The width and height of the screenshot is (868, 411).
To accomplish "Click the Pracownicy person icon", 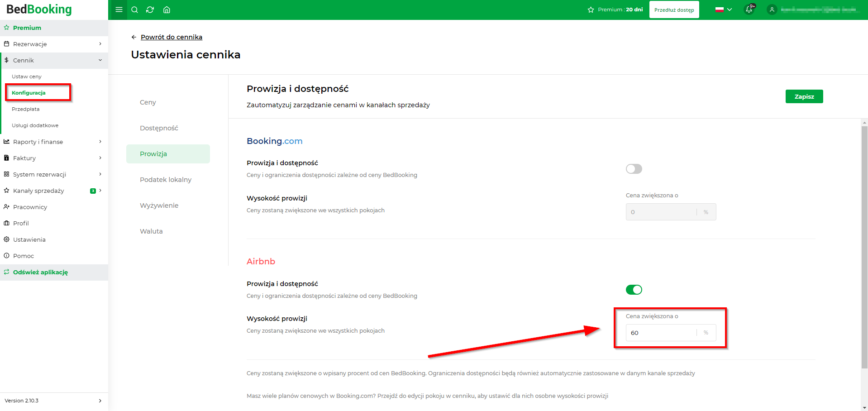I will (x=6, y=207).
